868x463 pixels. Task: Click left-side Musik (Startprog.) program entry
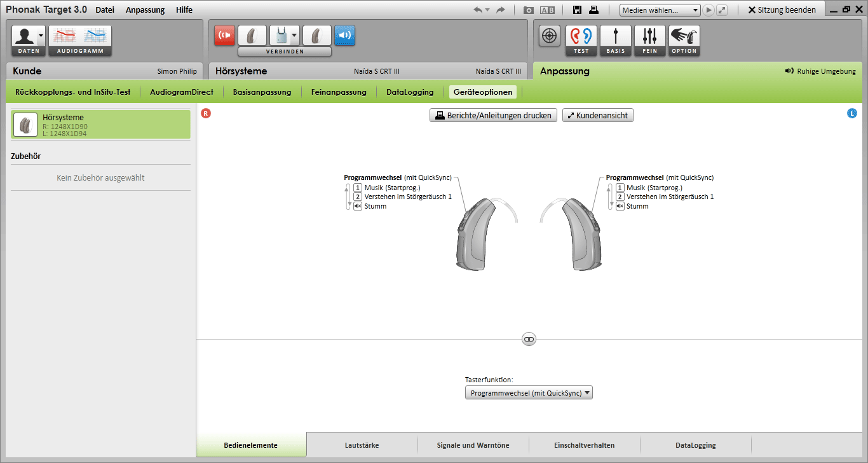pos(649,188)
